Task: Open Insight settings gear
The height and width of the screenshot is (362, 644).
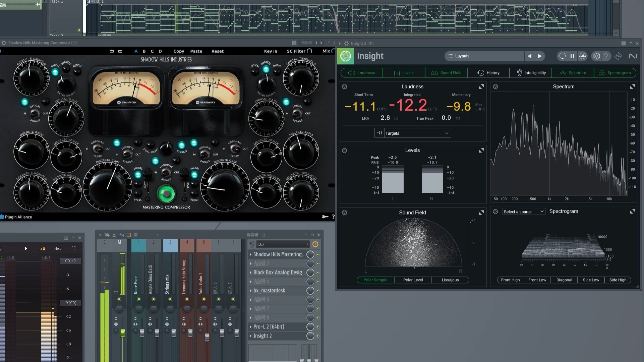Action: (596, 56)
